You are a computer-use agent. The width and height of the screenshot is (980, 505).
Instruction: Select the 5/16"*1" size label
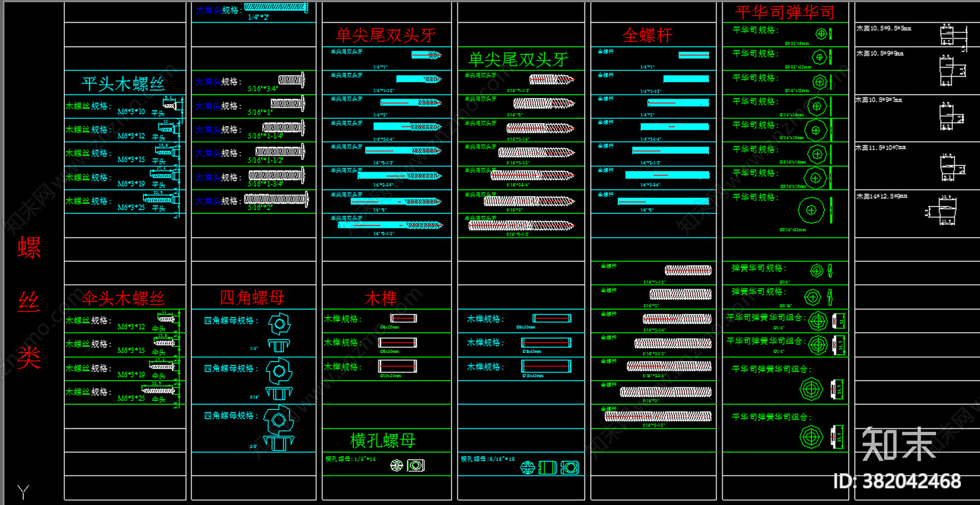pyautogui.click(x=259, y=113)
